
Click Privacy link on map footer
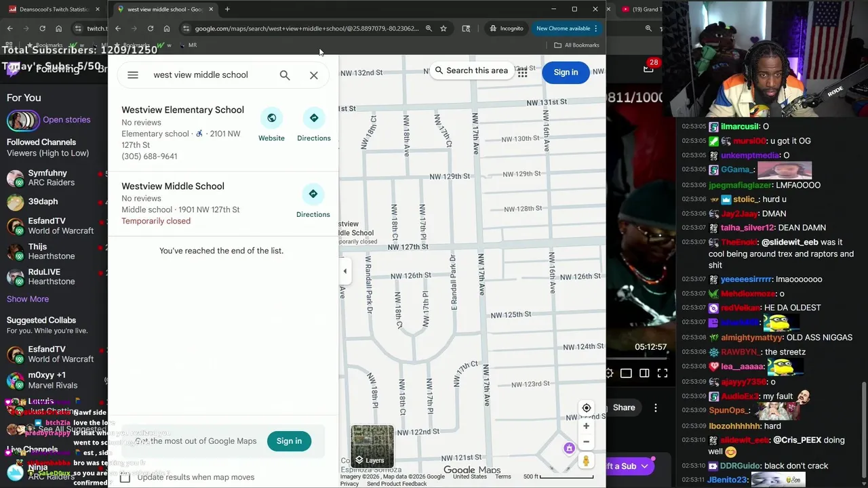349,484
